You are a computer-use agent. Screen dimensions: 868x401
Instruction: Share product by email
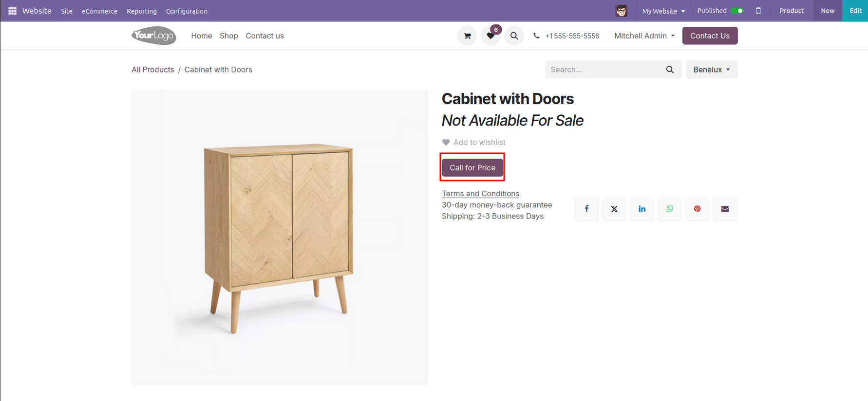[725, 209]
